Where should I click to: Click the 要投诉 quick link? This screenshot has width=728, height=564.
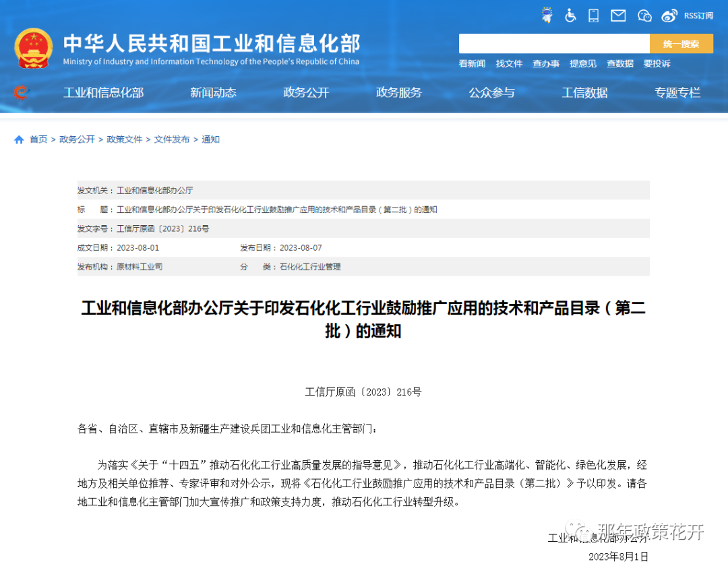pos(657,63)
